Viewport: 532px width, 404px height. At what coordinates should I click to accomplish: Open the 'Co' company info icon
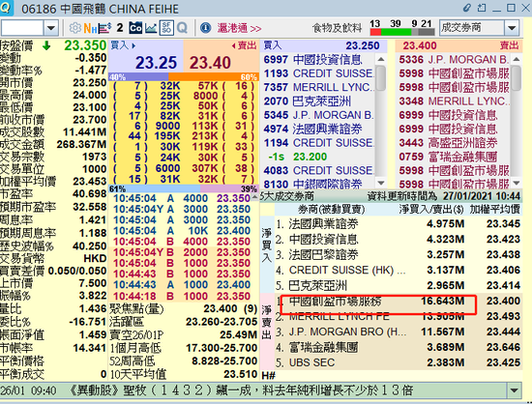(135, 28)
